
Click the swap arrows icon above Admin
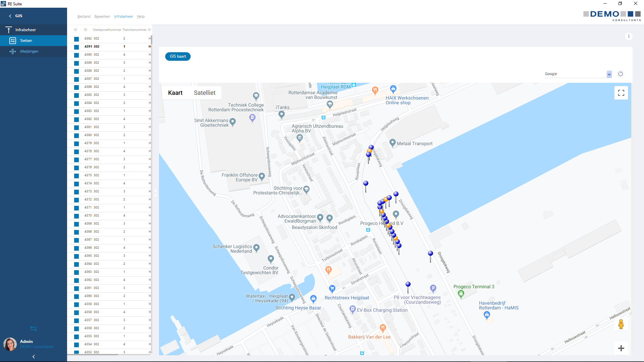click(x=34, y=328)
